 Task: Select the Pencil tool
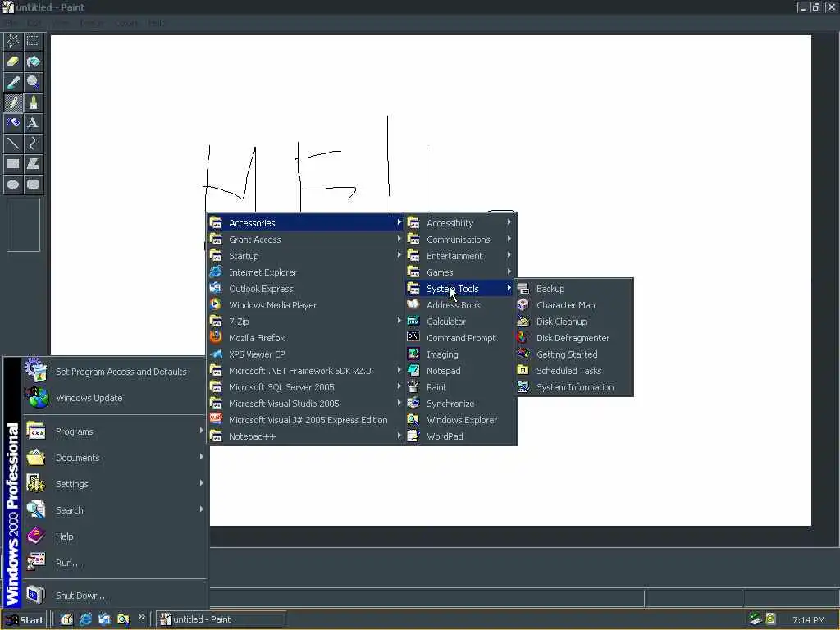tap(13, 103)
